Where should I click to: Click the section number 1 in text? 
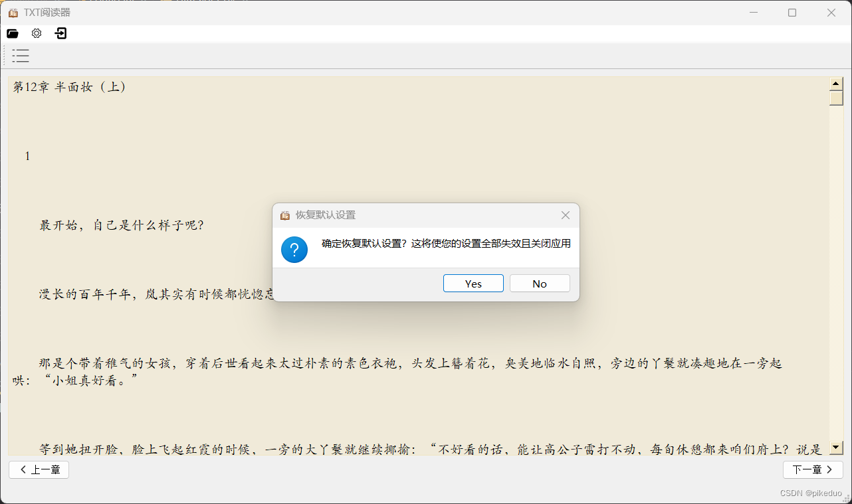(28, 156)
